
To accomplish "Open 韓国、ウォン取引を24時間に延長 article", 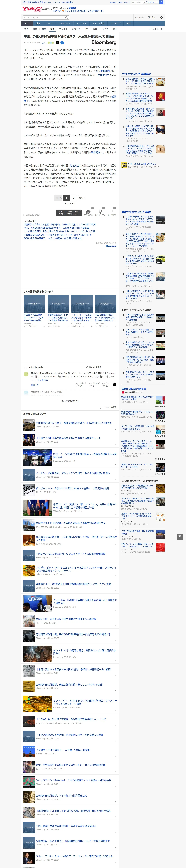I will pos(85,456).
